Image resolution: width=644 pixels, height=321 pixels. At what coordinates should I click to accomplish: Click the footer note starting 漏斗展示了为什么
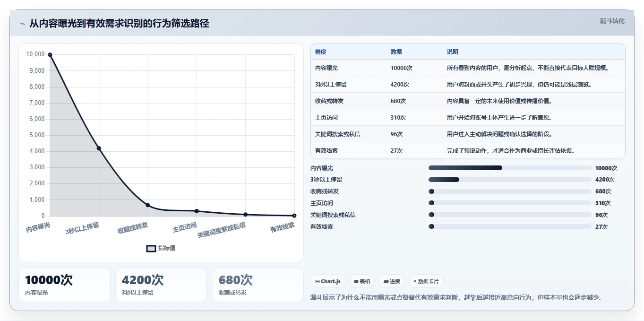456,297
